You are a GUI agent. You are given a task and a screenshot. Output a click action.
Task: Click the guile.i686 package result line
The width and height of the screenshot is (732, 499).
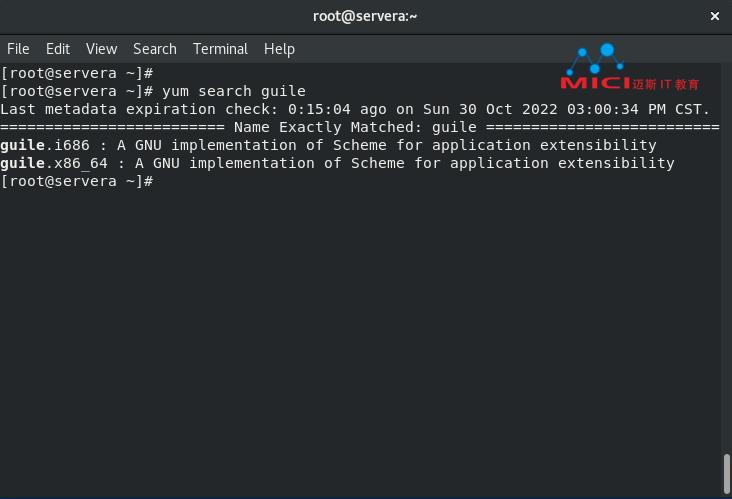tap(328, 145)
